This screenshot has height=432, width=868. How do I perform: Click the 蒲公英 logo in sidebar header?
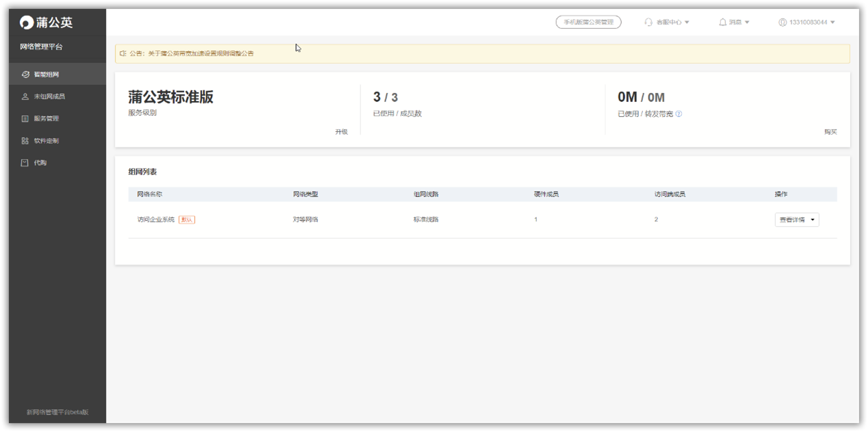tap(46, 23)
